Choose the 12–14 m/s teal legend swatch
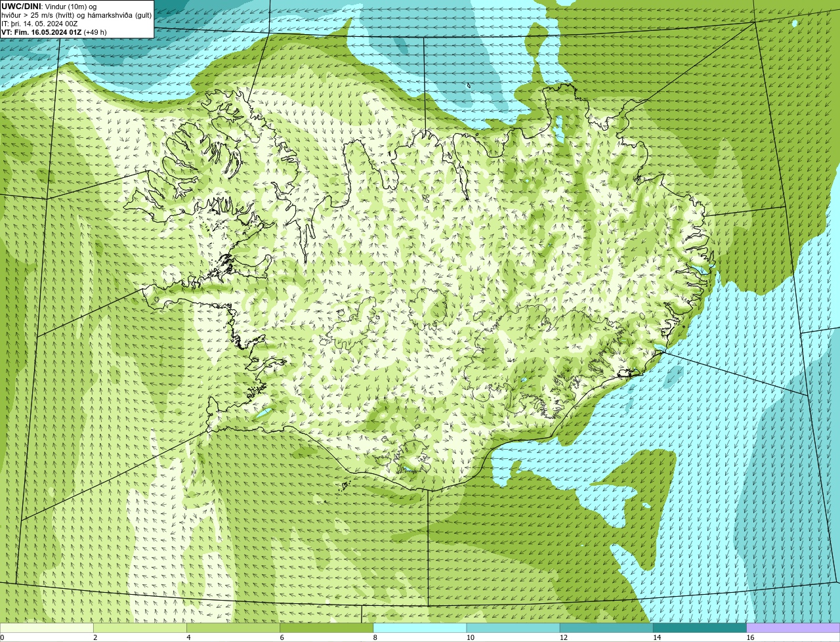The height and width of the screenshot is (642, 840). [x=606, y=628]
